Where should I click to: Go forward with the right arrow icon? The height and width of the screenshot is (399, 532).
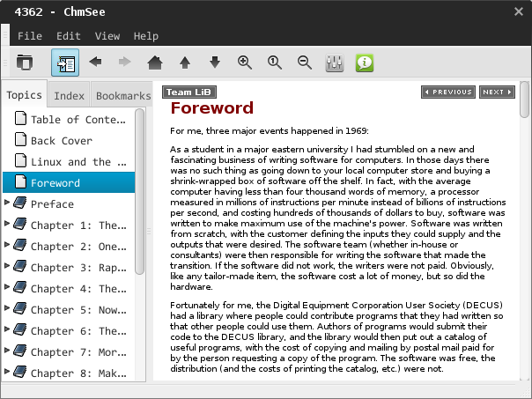click(124, 62)
